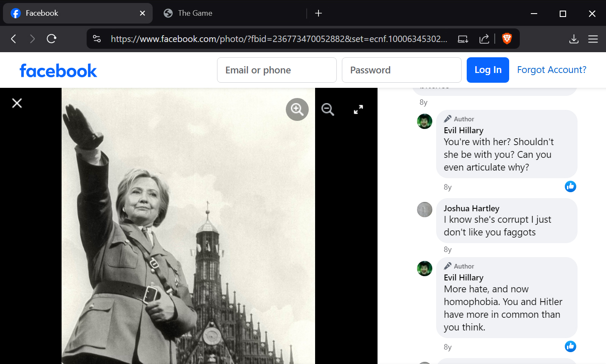Open the browser hamburger menu
Viewport: 606px width, 364px height.
(593, 39)
